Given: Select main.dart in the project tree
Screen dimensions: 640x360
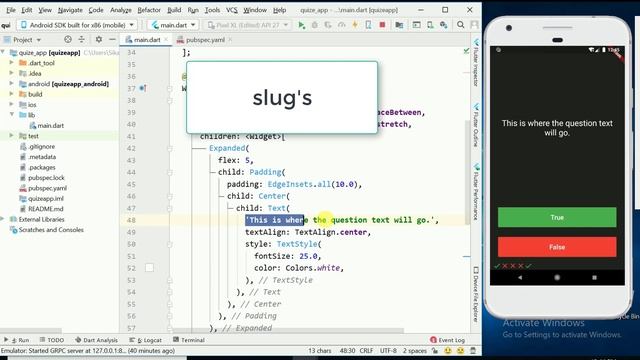Looking at the screenshot, I should click(x=50, y=125).
